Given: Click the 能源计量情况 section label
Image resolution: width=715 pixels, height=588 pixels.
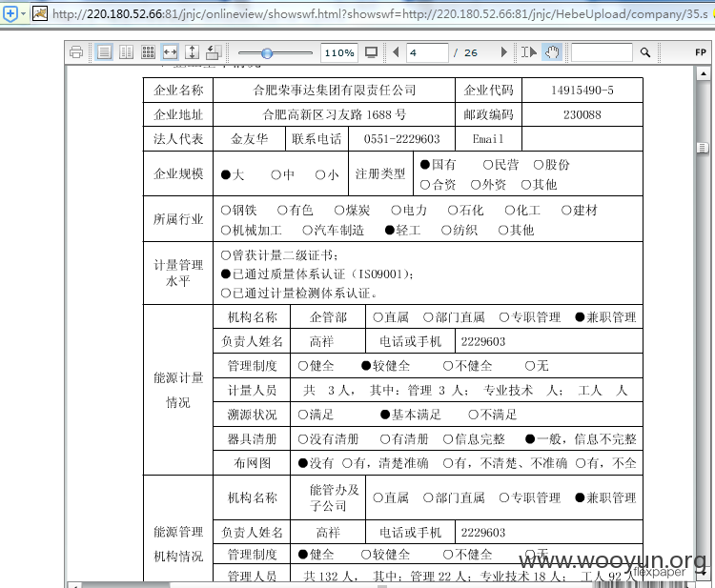Looking at the screenshot, I should 178,390.
